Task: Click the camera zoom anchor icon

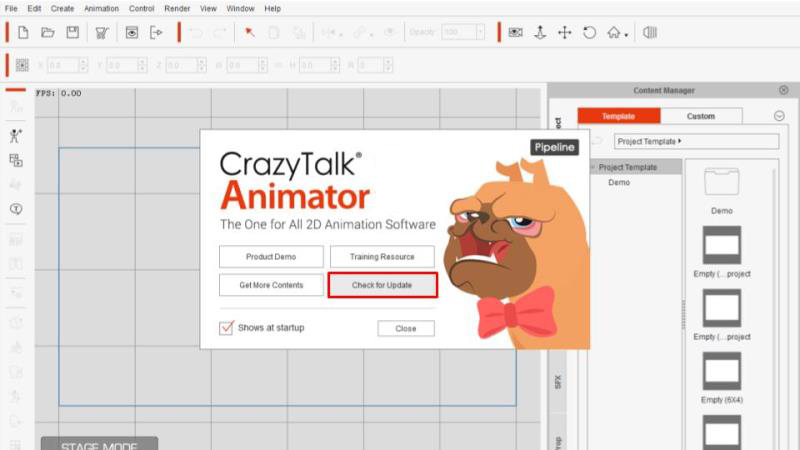Action: [540, 33]
